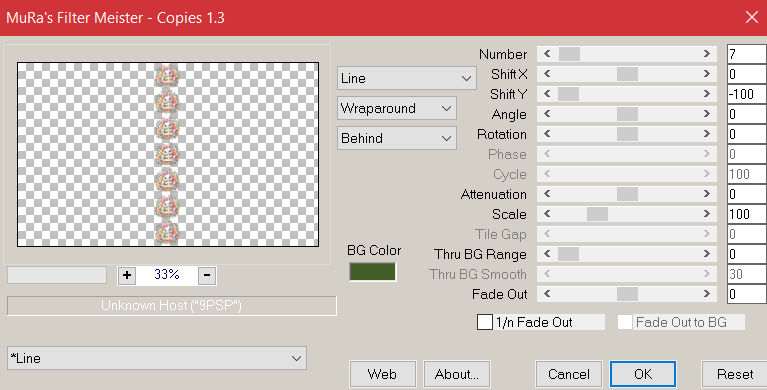This screenshot has height=390, width=767.
Task: Click right arrow of Attenuation slider
Action: point(707,194)
